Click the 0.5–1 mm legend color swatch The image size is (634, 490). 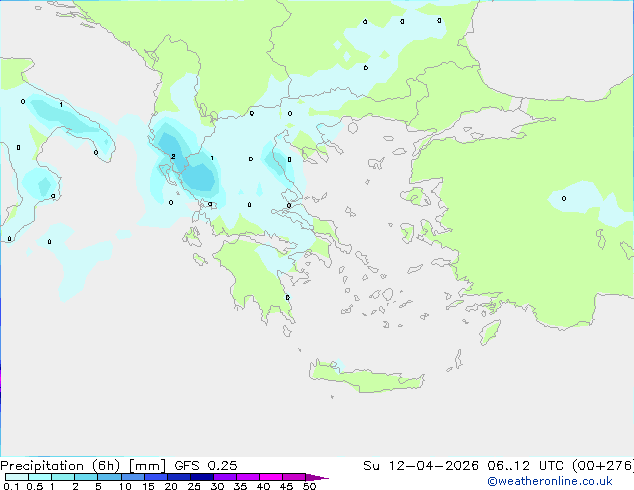coord(40,477)
